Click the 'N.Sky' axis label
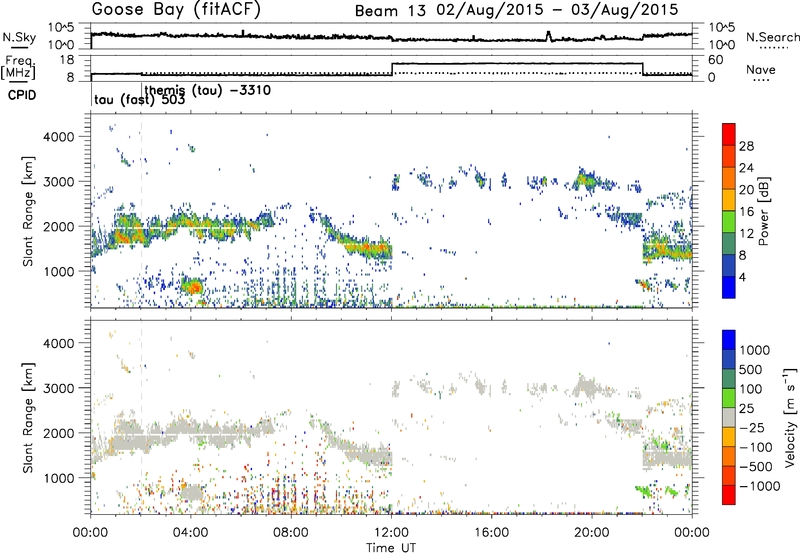This screenshot has height=554, width=800. [19, 38]
